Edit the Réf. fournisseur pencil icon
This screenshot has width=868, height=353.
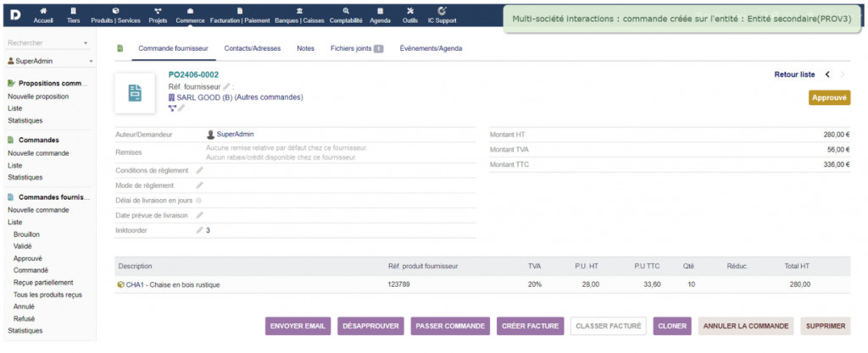pos(226,86)
